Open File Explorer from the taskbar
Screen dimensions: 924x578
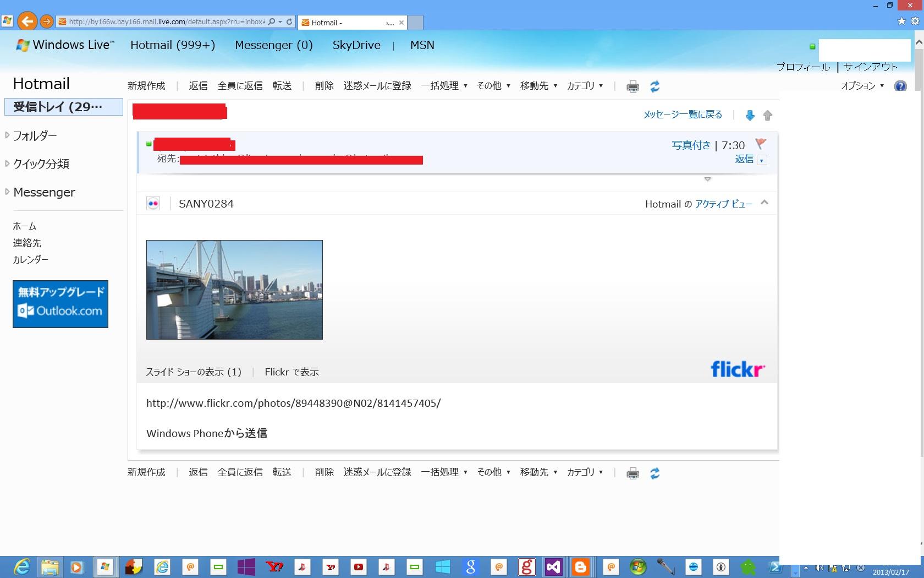pos(50,566)
